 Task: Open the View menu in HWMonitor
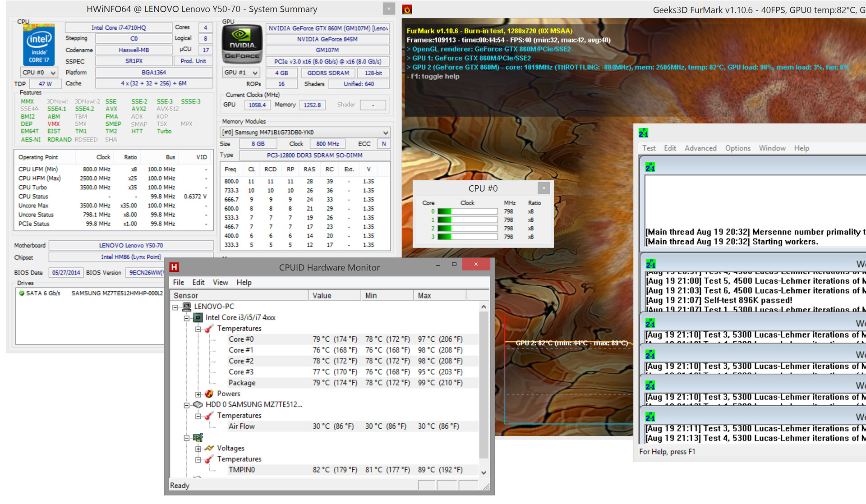click(x=220, y=282)
